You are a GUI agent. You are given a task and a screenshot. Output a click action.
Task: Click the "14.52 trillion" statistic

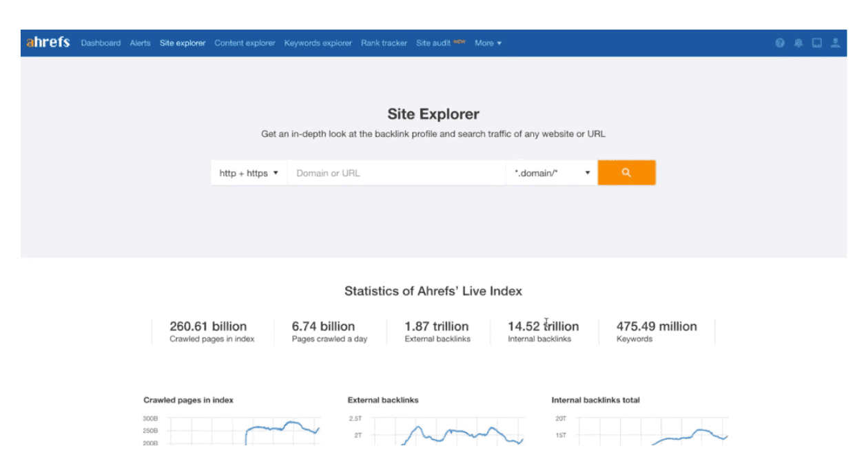click(544, 326)
